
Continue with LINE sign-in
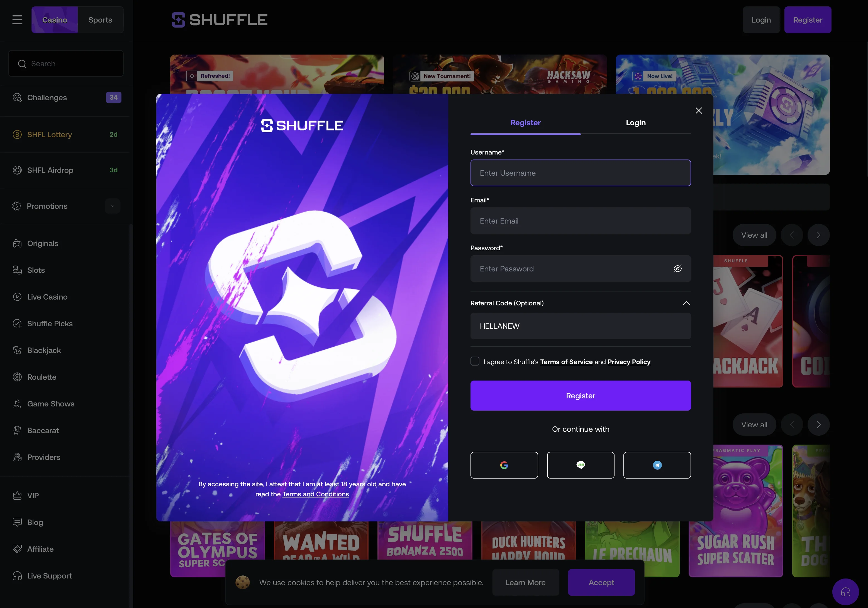581,465
